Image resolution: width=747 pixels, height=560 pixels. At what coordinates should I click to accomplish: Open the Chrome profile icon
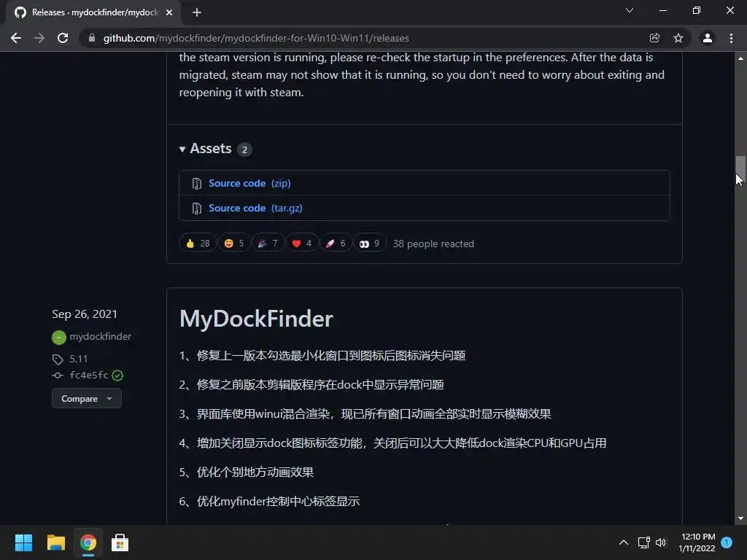(x=708, y=38)
